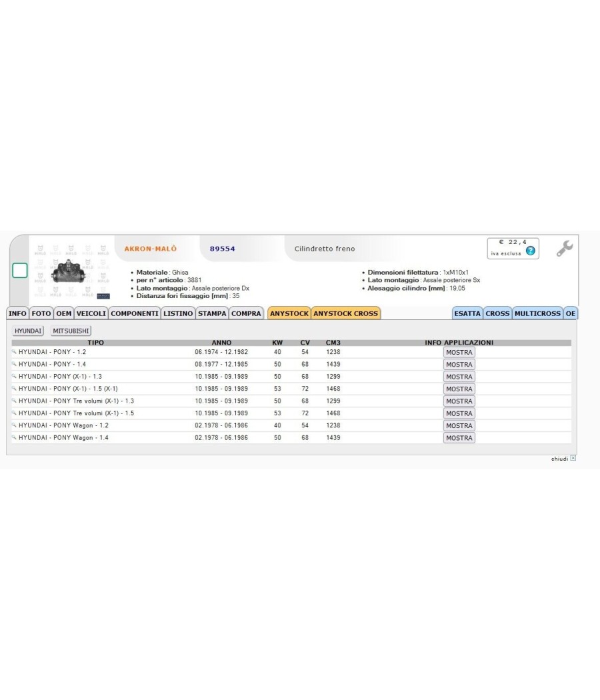The height and width of the screenshot is (700, 600).
Task: Click the KW column header
Action: (277, 343)
